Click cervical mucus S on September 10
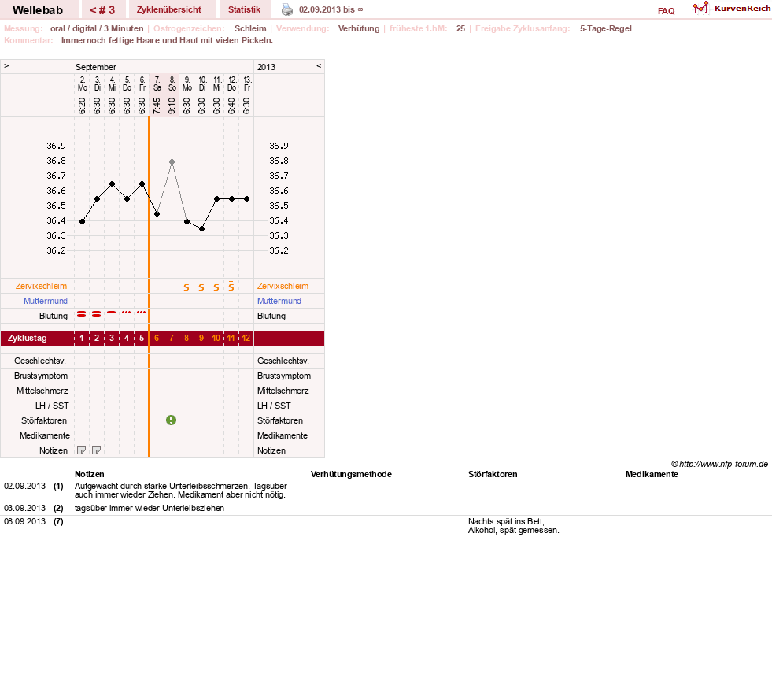Image resolution: width=772 pixels, height=700 pixels. tap(201, 287)
